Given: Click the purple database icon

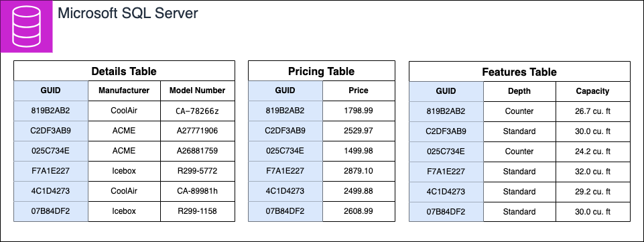Looking at the screenshot, I should coord(26,26).
